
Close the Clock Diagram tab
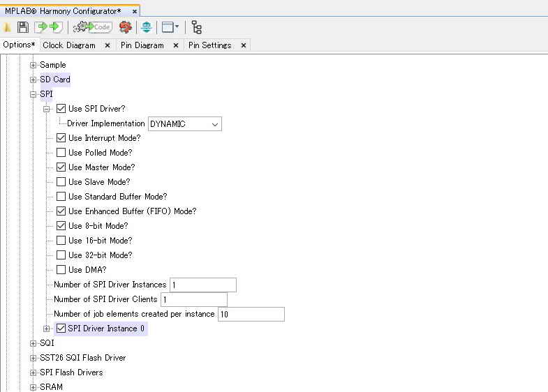(x=108, y=45)
